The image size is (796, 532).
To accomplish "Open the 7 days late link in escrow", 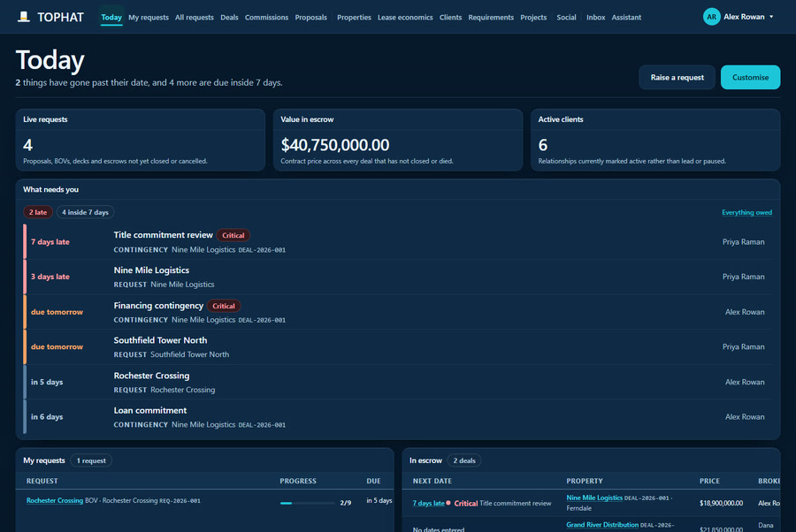I will pos(428,503).
